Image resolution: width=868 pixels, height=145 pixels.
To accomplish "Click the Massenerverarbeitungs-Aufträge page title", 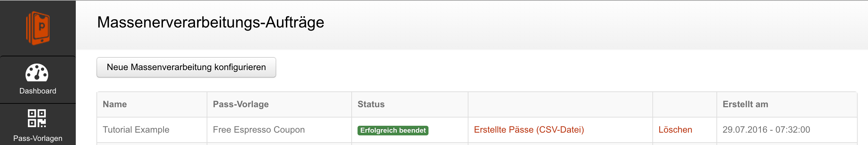I will (211, 22).
